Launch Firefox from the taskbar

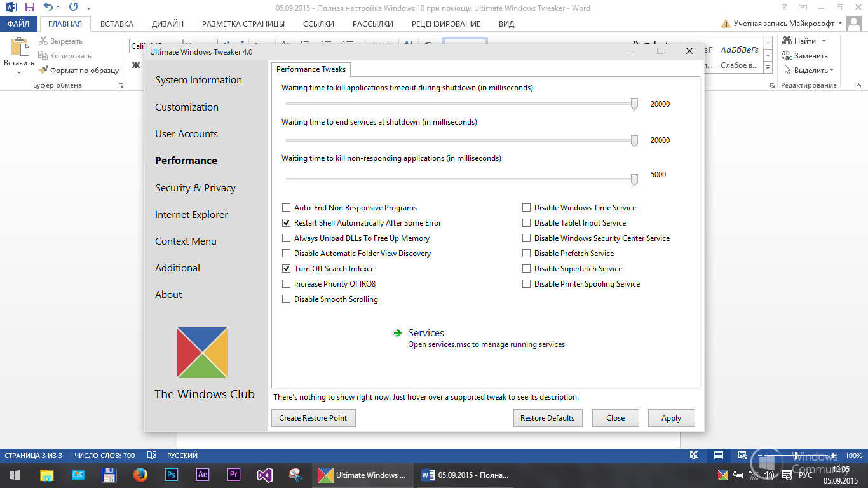(140, 475)
